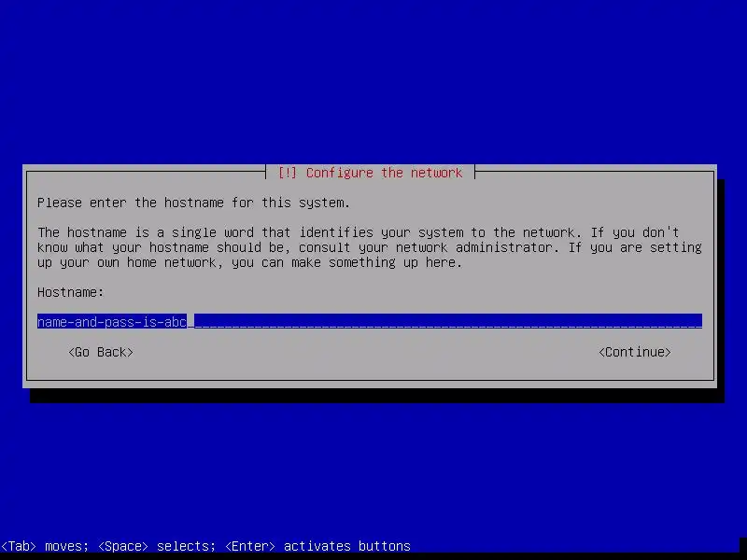Click the Continue button
This screenshot has width=747, height=560.
click(635, 352)
